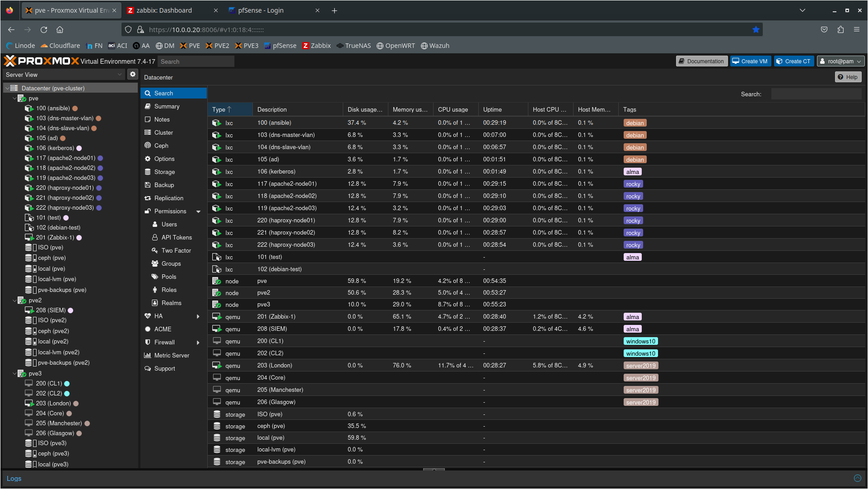This screenshot has height=489, width=868.
Task: Click the Replication icon in sidebar
Action: 148,198
